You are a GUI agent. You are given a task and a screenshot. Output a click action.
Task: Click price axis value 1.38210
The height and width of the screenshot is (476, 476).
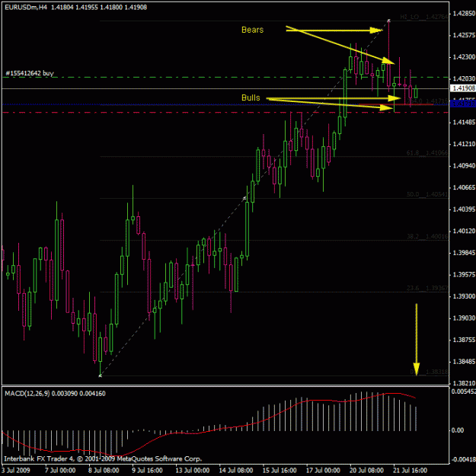pos(464,383)
